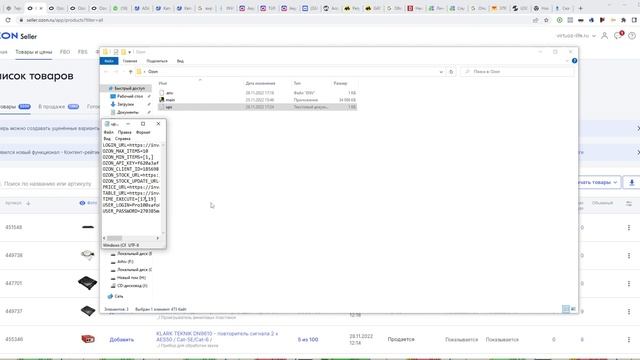Open the FBS section in Ozon
Image resolution: width=640 pixels, height=360 pixels.
(x=82, y=52)
